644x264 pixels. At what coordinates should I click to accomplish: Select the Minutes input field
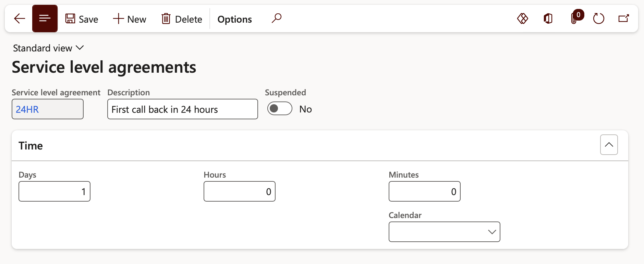pos(425,191)
